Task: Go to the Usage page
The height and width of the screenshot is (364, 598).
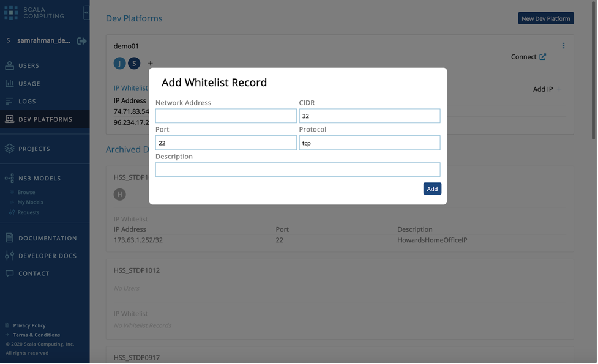Action: [x=29, y=84]
